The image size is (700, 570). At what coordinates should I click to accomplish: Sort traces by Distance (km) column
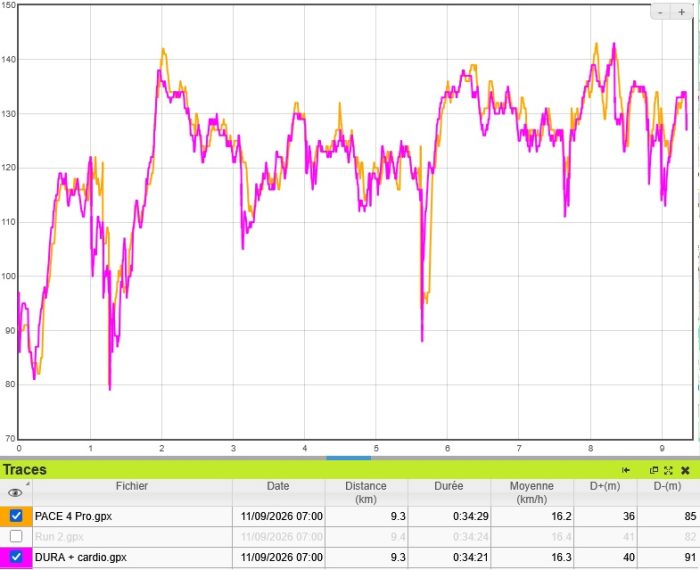pos(366,493)
